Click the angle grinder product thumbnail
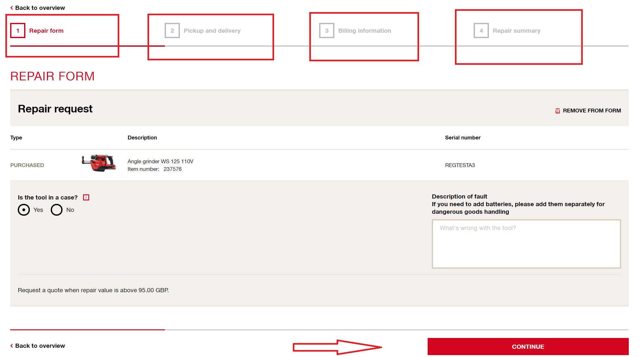The image size is (644, 357). pos(99,164)
